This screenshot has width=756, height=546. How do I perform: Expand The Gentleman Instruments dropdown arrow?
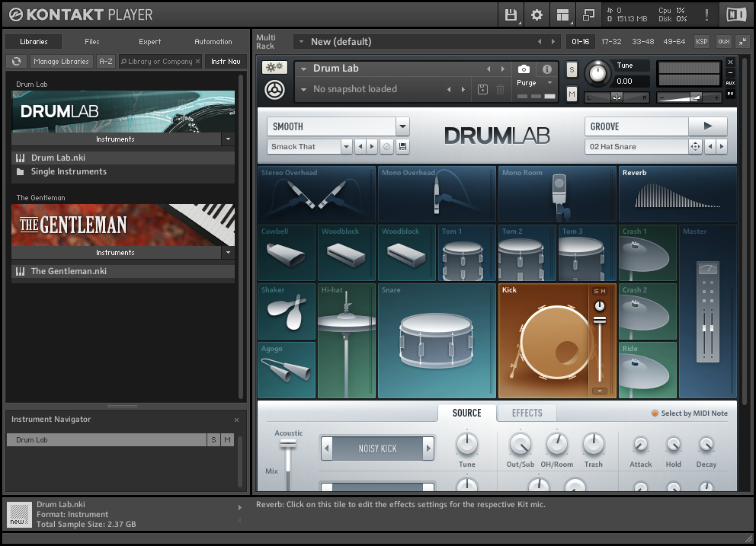228,253
